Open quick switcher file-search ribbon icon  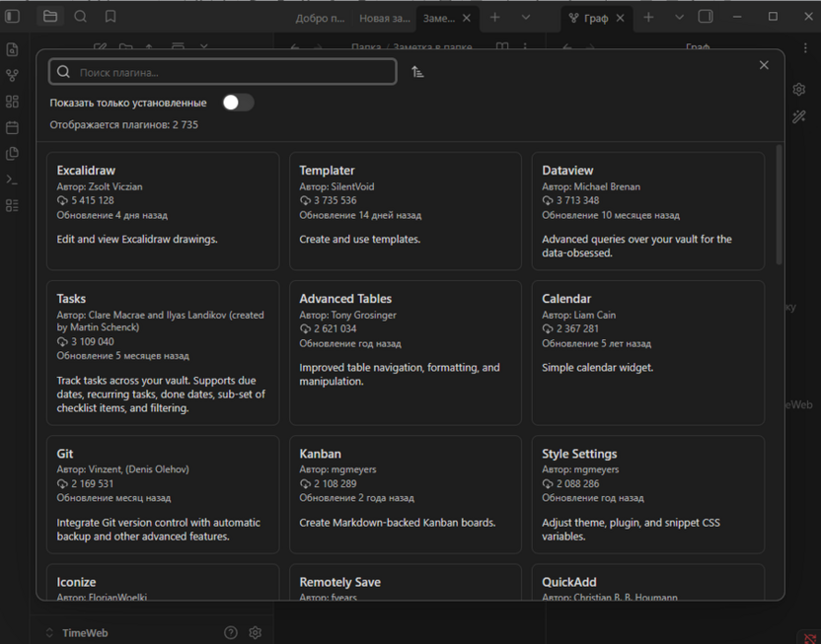click(x=12, y=50)
